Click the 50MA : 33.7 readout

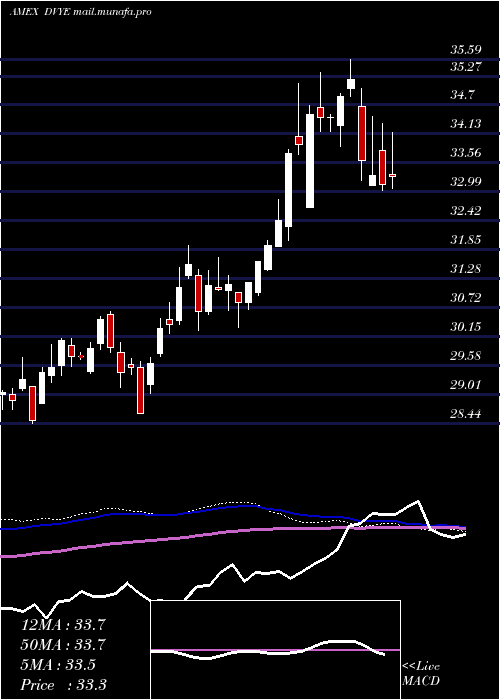tap(63, 645)
